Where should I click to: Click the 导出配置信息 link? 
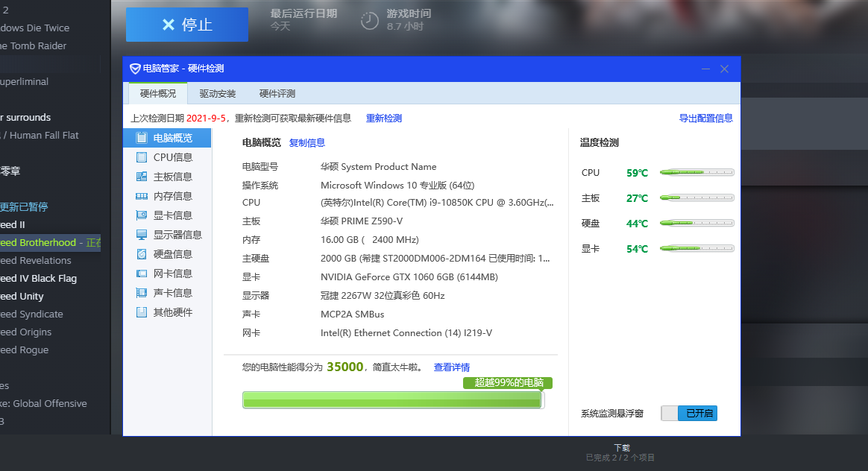705,118
